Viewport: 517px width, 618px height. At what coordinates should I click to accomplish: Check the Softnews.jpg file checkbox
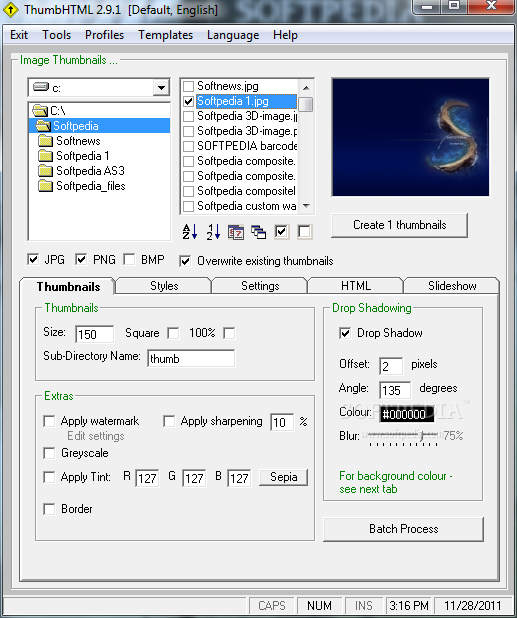click(x=188, y=86)
